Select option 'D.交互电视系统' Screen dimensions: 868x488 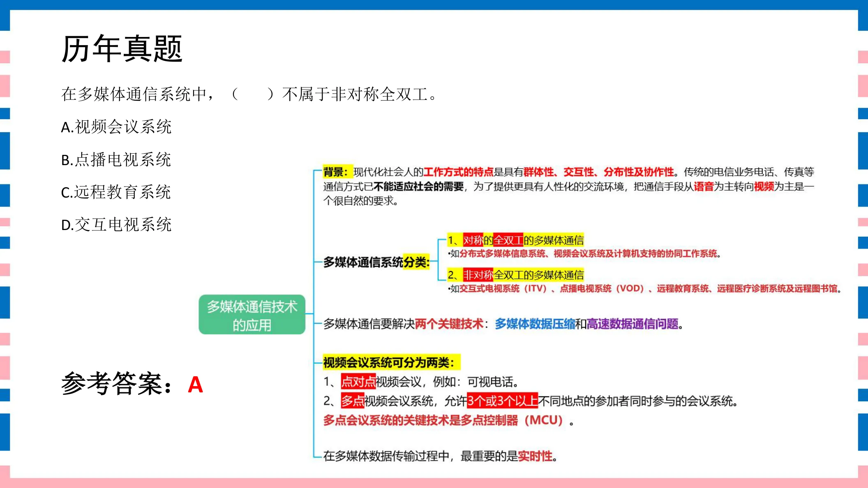coord(116,225)
